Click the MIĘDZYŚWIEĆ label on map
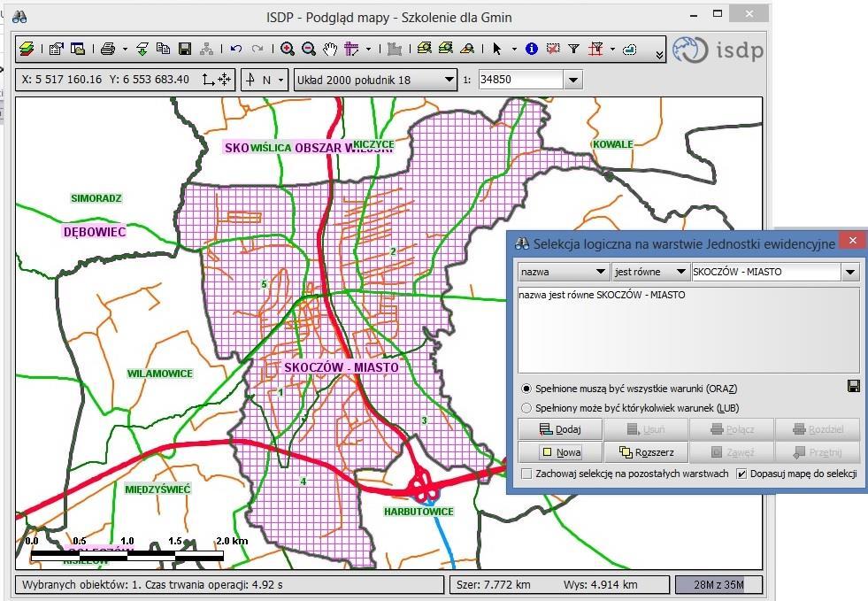The image size is (868, 601). [157, 489]
